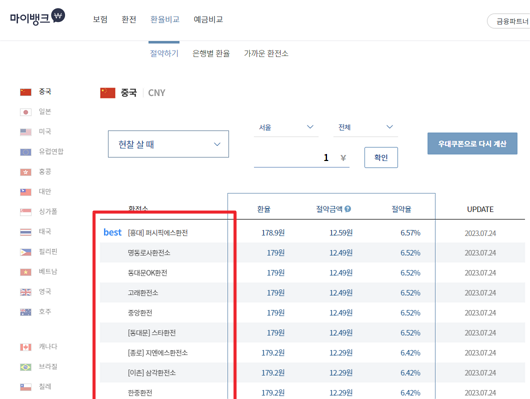Click the 중앙환전 shop name
The height and width of the screenshot is (399, 530).
[x=140, y=312]
